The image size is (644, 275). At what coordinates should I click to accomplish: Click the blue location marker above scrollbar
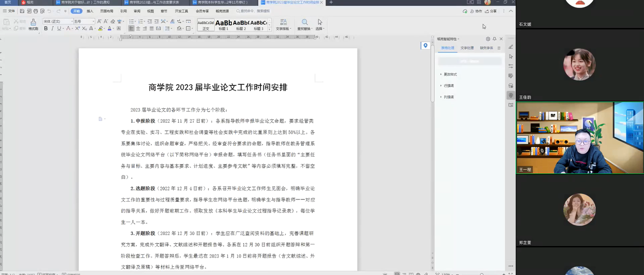point(425,45)
